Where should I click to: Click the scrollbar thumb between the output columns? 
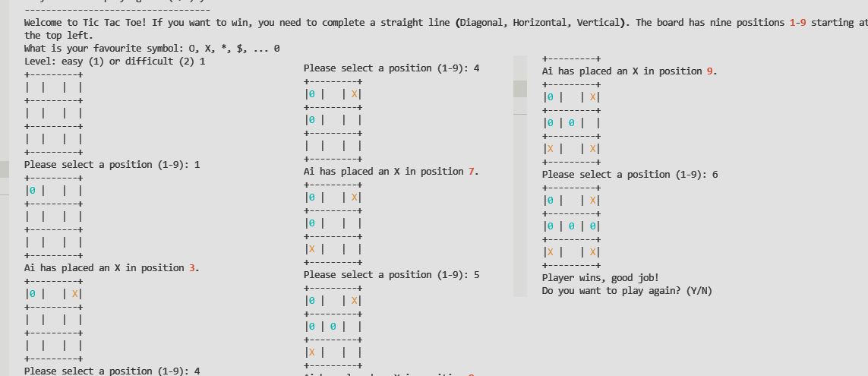pyautogui.click(x=520, y=89)
